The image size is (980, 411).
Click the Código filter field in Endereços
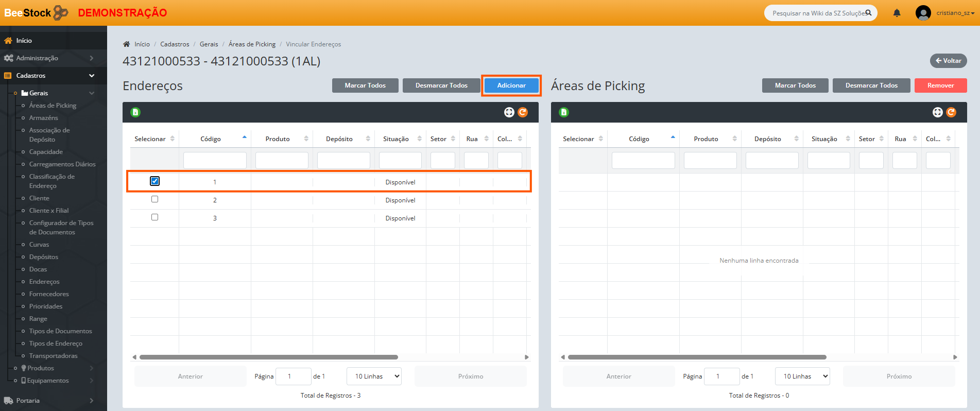tap(215, 160)
